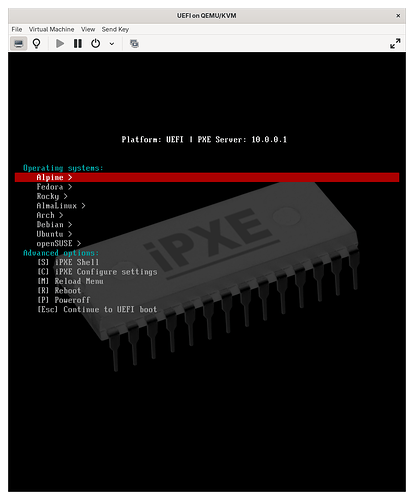Select the Fedora submenu entry
The image size is (413, 500).
pyautogui.click(x=54, y=187)
